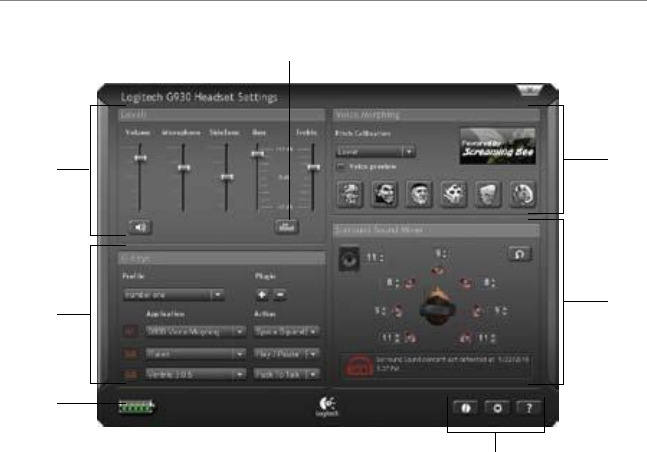Open the G1 Action dropdown
This screenshot has width=647, height=452.
pos(287,331)
